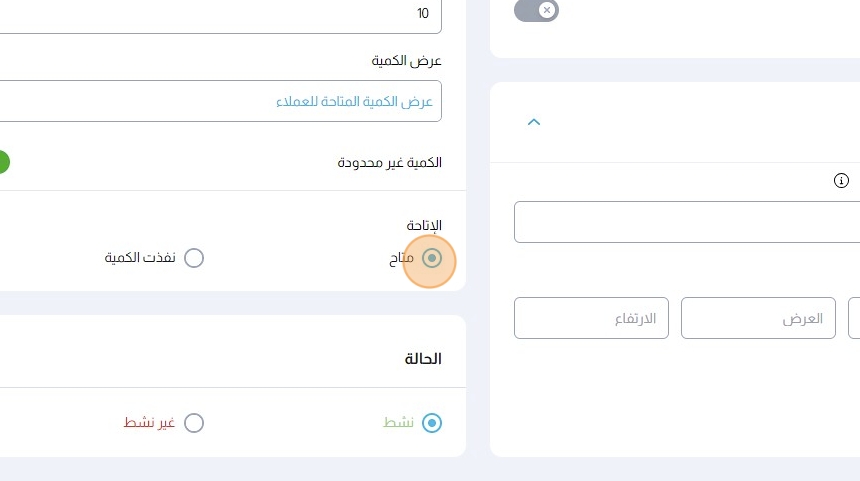Image resolution: width=860 pixels, height=481 pixels.
Task: Click the 'الحالة' section heading
Action: point(421,358)
